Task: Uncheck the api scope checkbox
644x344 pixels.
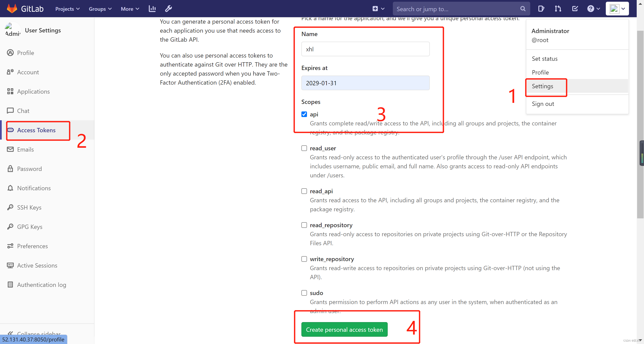Action: [x=304, y=114]
